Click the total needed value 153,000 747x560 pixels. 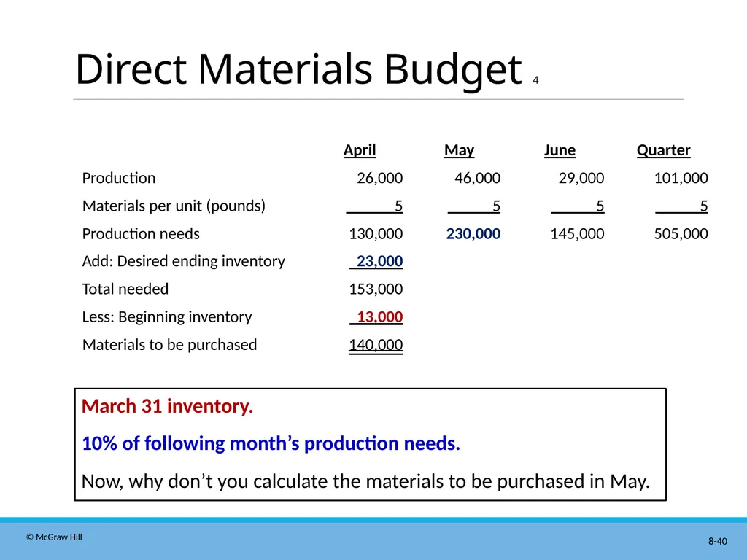pyautogui.click(x=376, y=289)
